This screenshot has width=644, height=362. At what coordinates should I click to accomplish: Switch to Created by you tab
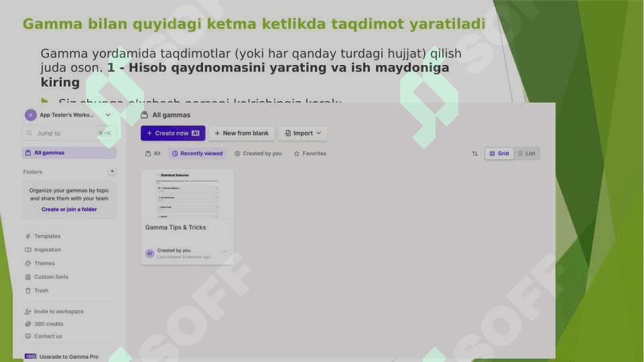pos(258,154)
